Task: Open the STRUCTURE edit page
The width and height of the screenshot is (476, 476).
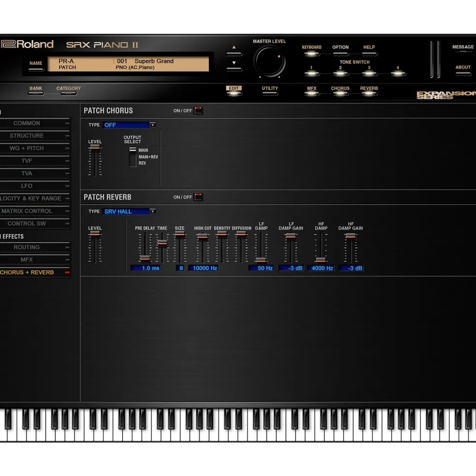Action: [x=35, y=136]
